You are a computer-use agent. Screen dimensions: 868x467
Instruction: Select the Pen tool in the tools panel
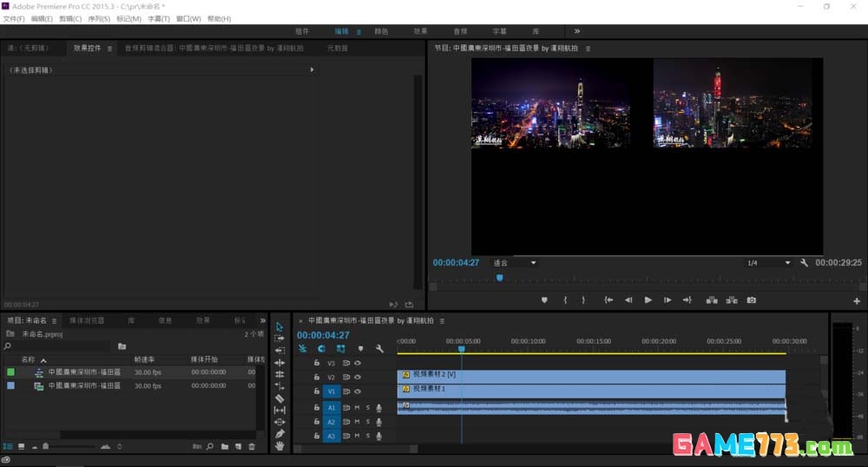(x=279, y=433)
